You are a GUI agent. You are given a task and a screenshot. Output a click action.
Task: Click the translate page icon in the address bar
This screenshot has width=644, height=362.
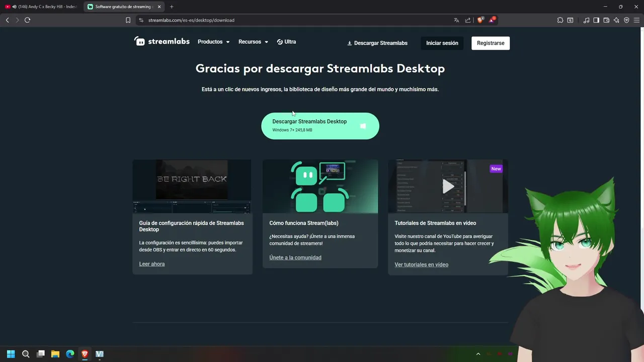point(456,20)
